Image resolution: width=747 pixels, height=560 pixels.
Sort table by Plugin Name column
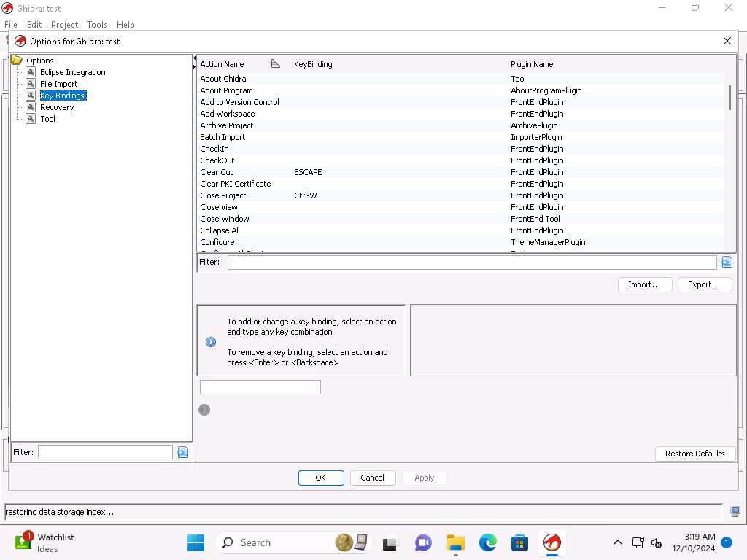point(532,64)
